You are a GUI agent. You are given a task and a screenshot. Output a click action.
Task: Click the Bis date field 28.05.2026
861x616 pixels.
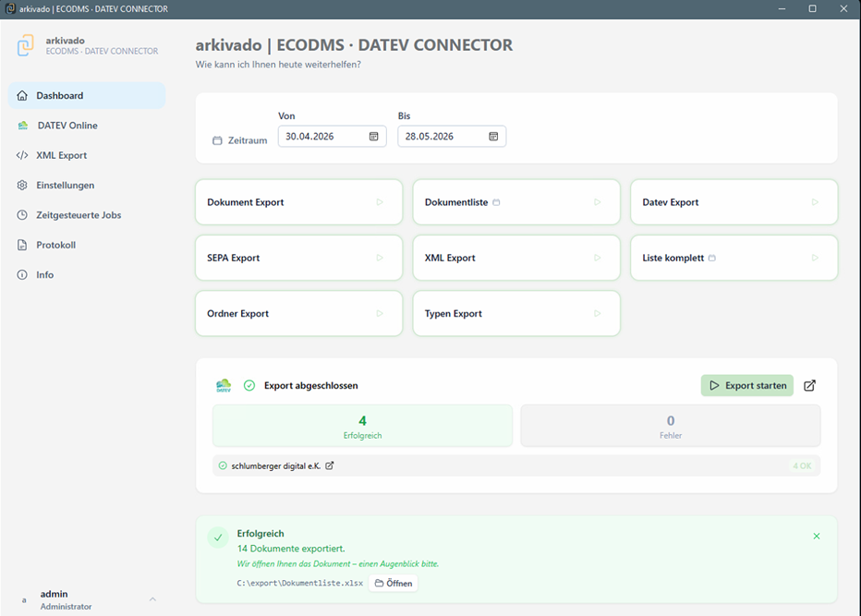[x=452, y=136]
